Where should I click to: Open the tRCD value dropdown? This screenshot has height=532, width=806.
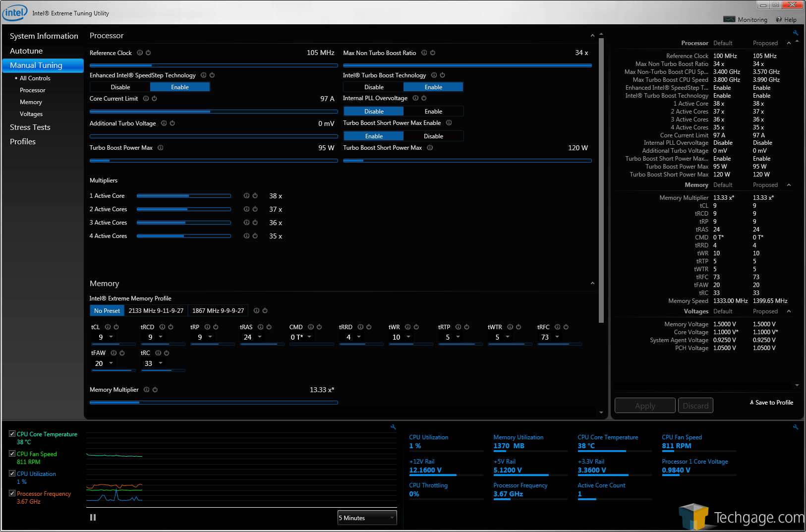click(x=161, y=337)
